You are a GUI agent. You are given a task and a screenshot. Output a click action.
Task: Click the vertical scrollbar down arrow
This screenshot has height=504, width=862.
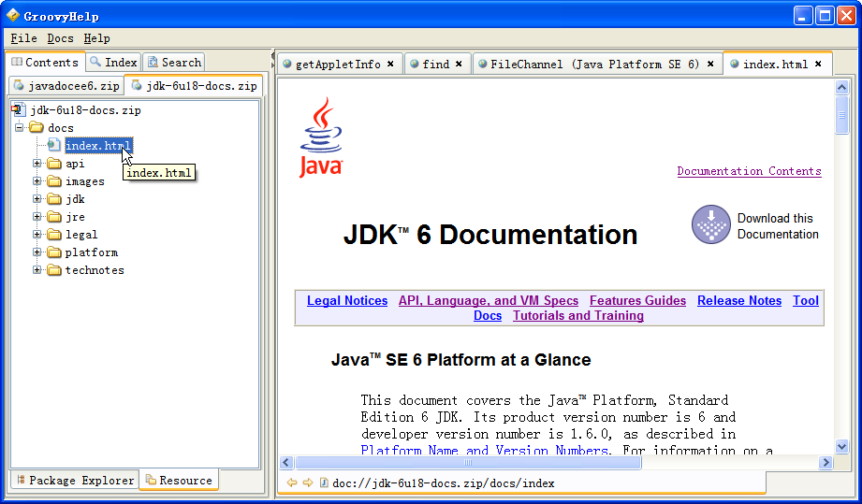tap(841, 446)
